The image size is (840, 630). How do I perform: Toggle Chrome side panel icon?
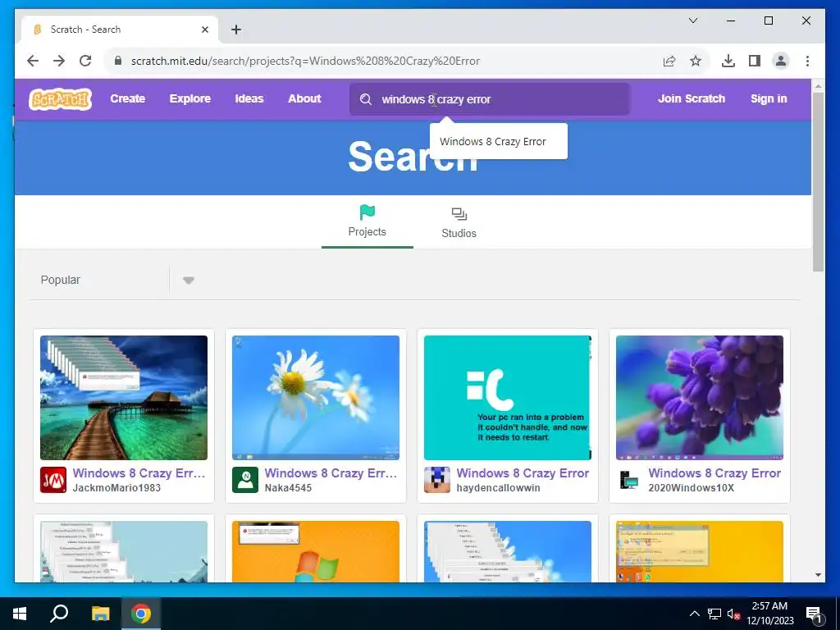point(755,61)
